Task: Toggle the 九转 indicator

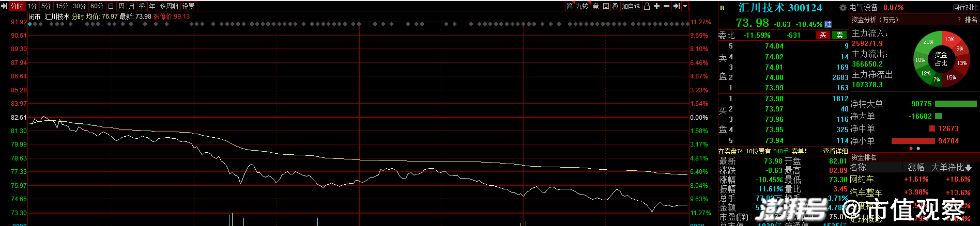Action: click(x=583, y=6)
